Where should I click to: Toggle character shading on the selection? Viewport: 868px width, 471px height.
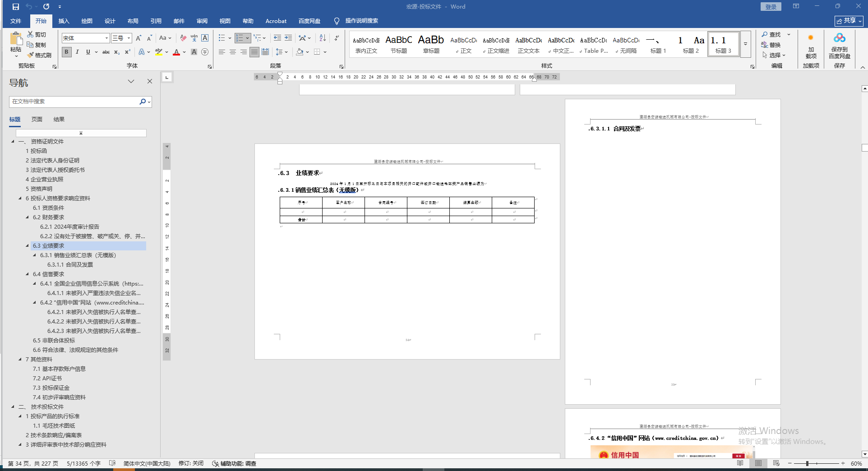point(194,52)
